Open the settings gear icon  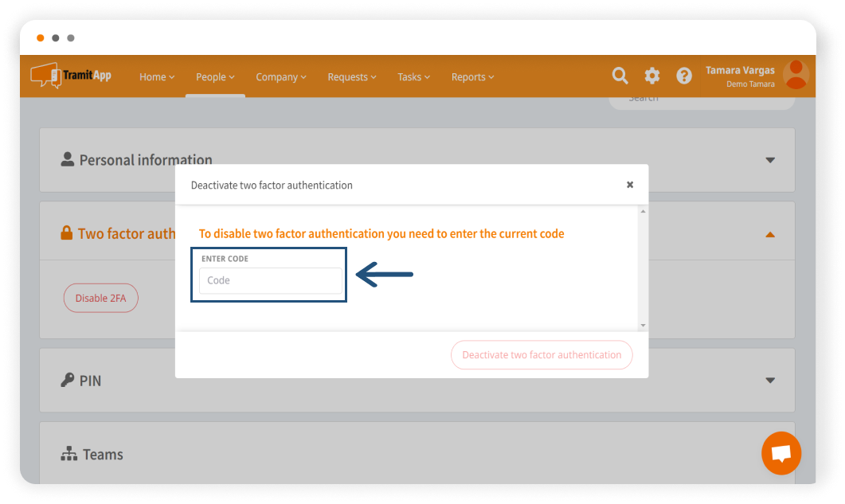[x=652, y=76]
